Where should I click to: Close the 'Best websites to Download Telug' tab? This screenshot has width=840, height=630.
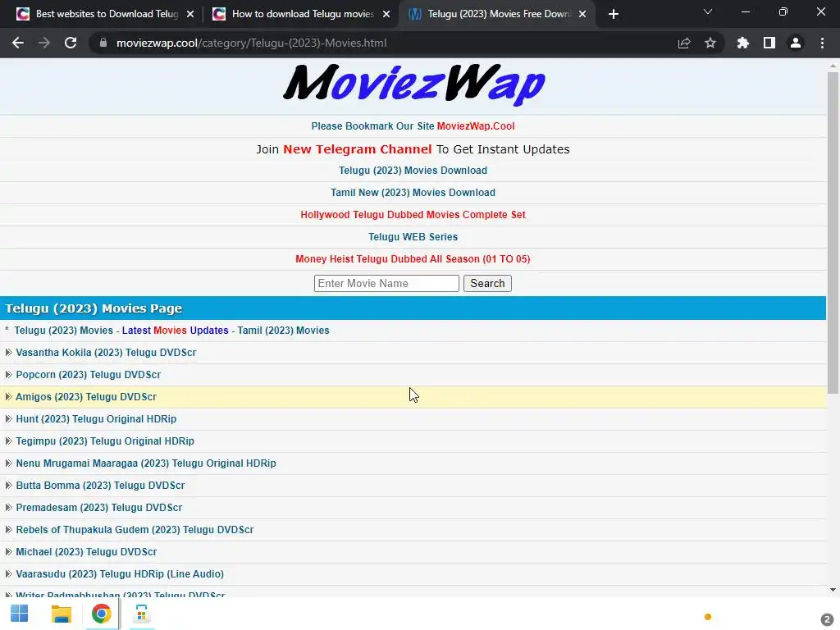tap(190, 14)
